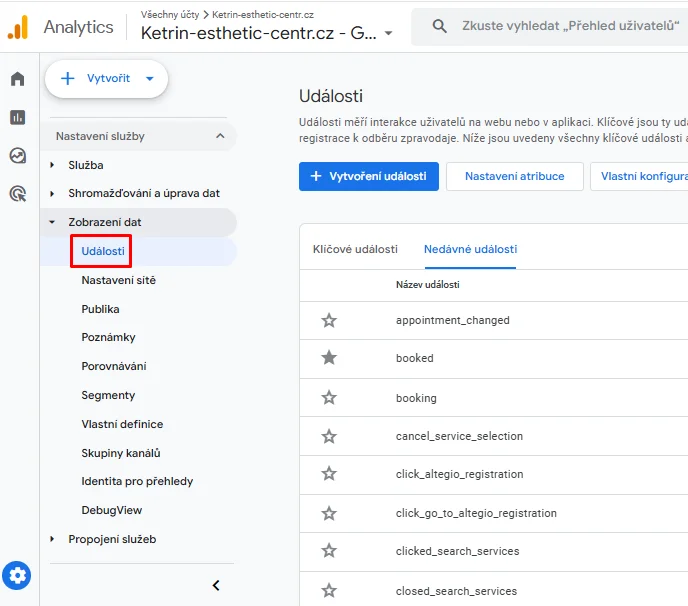Image resolution: width=688 pixels, height=606 pixels.
Task: Collapse Zobrazení dat section
Action: [52, 222]
